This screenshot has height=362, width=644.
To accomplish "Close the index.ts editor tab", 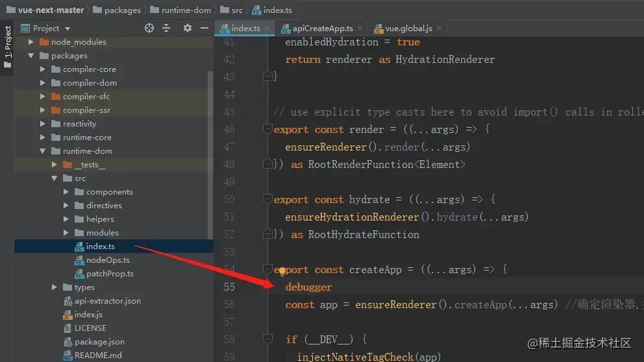I will pos(267,29).
